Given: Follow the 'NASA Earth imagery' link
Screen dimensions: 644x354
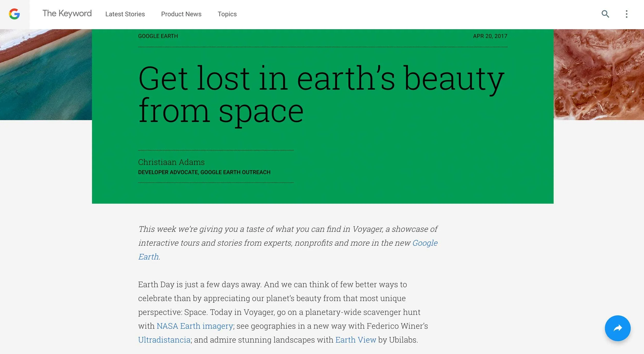Looking at the screenshot, I should click(195, 326).
